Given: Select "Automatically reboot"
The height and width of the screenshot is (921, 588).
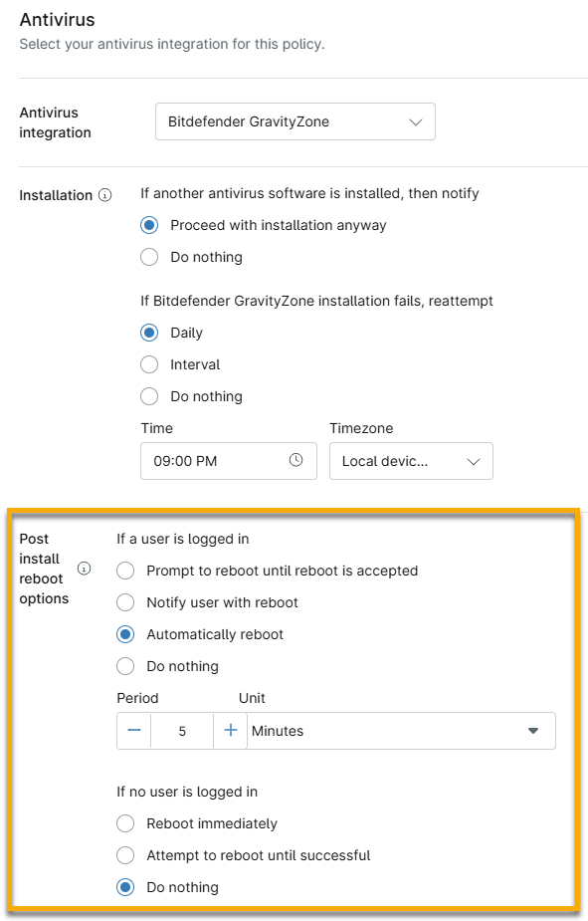Looking at the screenshot, I should pos(126,634).
